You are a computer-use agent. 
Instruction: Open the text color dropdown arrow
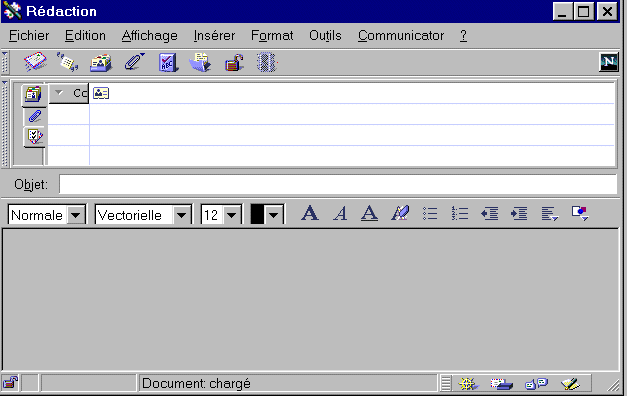point(274,215)
